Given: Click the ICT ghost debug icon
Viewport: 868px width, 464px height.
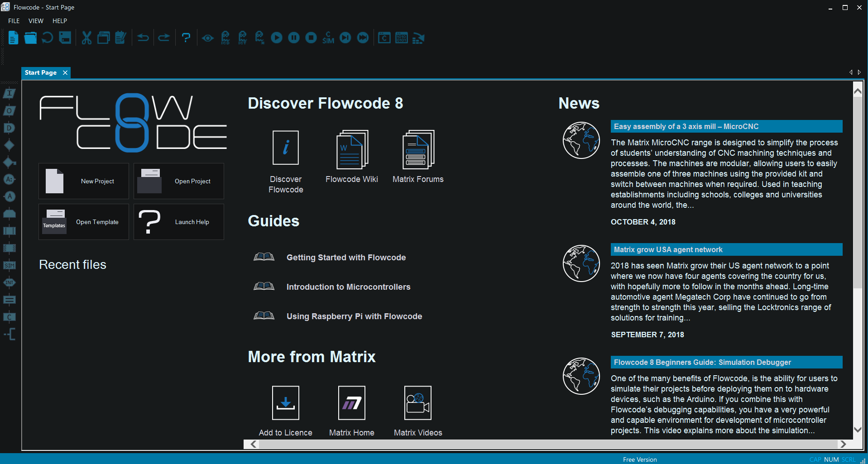Looking at the screenshot, I should click(x=243, y=38).
